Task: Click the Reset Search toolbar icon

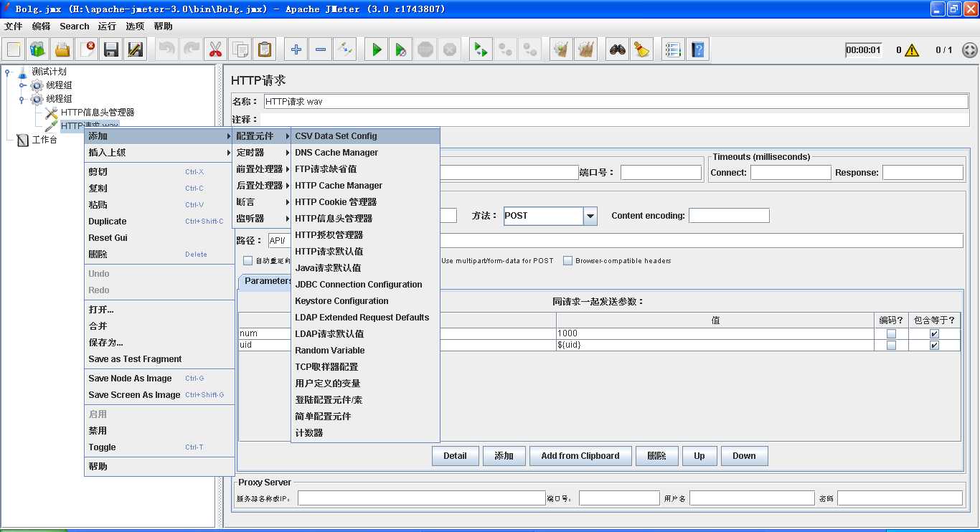Action: (x=641, y=49)
